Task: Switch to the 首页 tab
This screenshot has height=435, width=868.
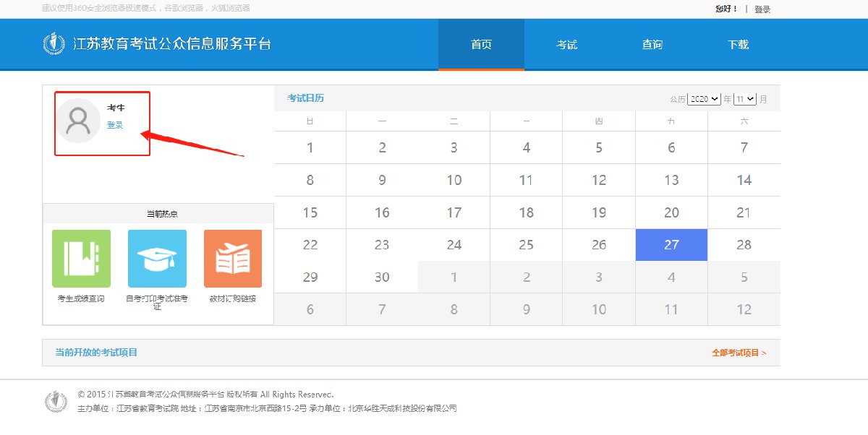Action: coord(481,45)
